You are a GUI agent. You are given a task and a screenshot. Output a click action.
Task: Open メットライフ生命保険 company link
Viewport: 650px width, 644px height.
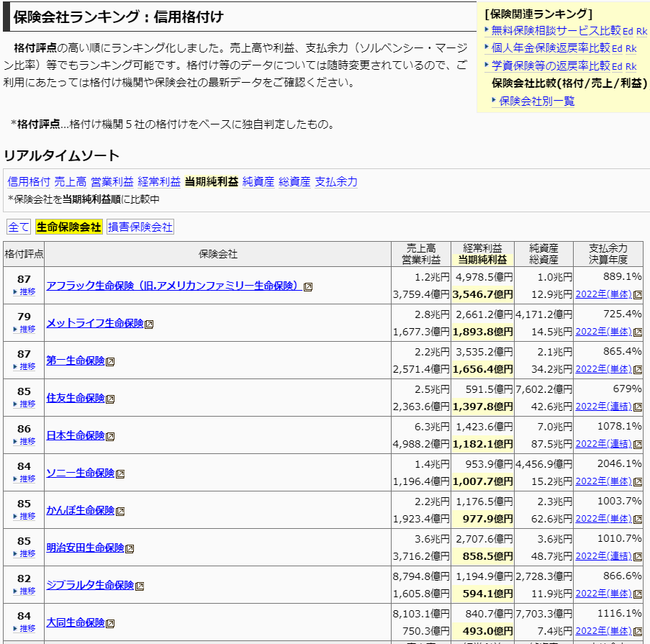[x=94, y=323]
